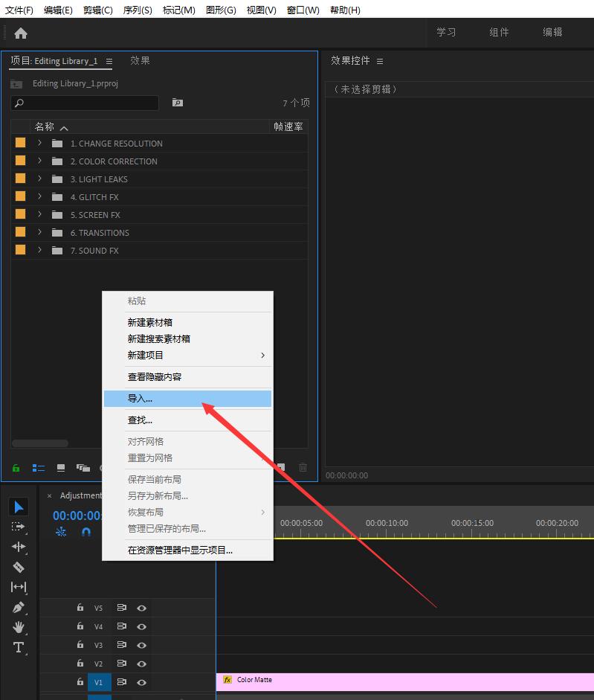Image resolution: width=594 pixels, height=700 pixels.
Task: Toggle V1 track targeting button
Action: (x=99, y=682)
